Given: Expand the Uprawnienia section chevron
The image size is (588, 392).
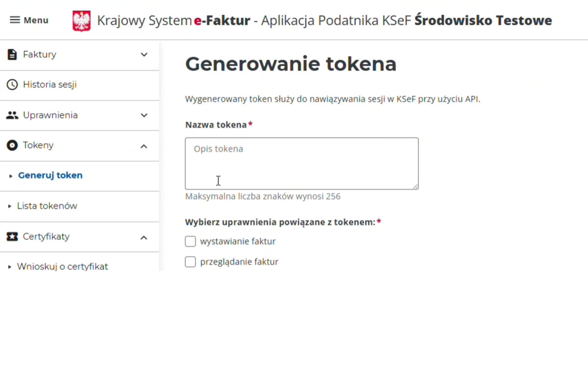Looking at the screenshot, I should click(x=144, y=115).
